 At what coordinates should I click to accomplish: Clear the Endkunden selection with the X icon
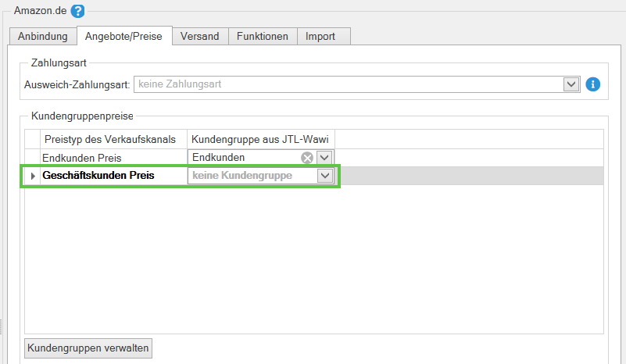pyautogui.click(x=308, y=158)
